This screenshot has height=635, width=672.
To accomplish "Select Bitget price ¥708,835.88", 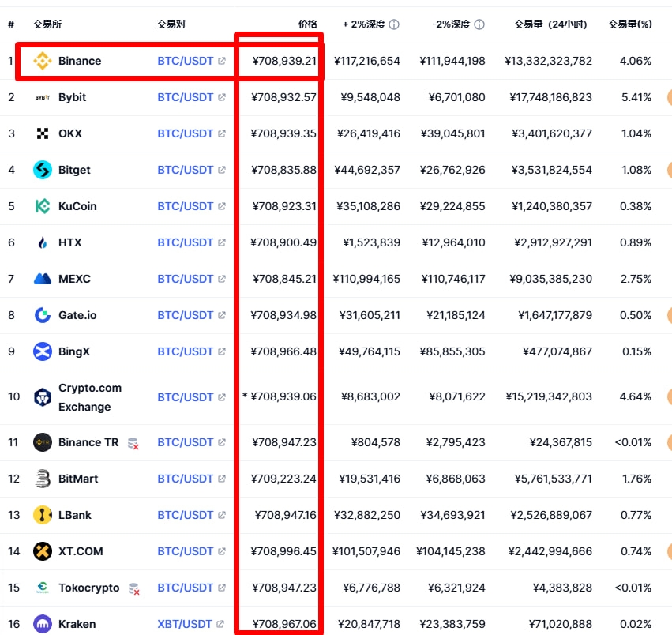I will click(x=283, y=171).
